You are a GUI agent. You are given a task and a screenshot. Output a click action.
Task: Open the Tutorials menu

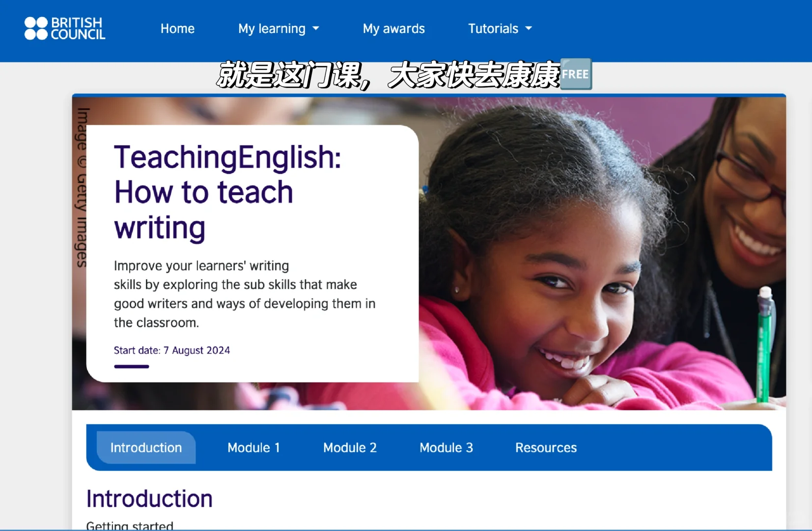pyautogui.click(x=500, y=29)
